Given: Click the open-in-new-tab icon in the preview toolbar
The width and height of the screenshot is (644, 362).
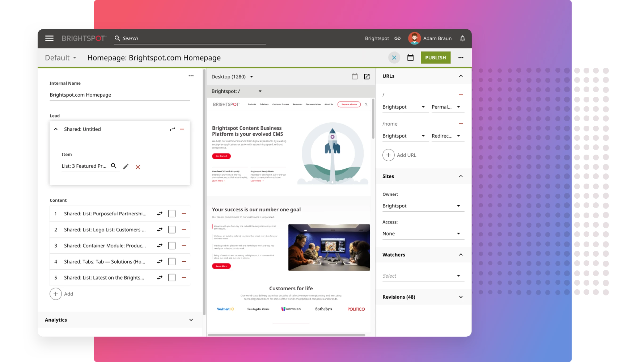Looking at the screenshot, I should (367, 76).
